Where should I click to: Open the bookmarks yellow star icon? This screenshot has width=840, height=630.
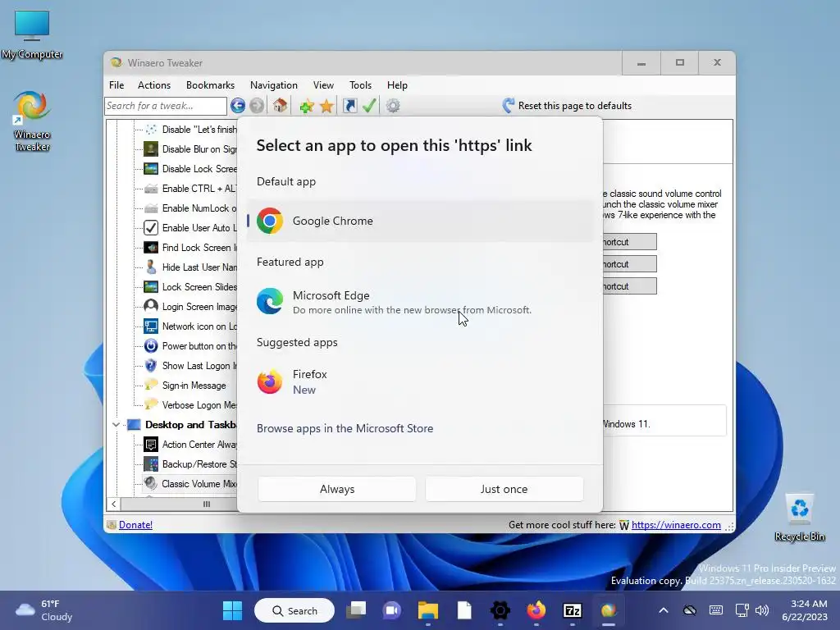[x=326, y=106]
